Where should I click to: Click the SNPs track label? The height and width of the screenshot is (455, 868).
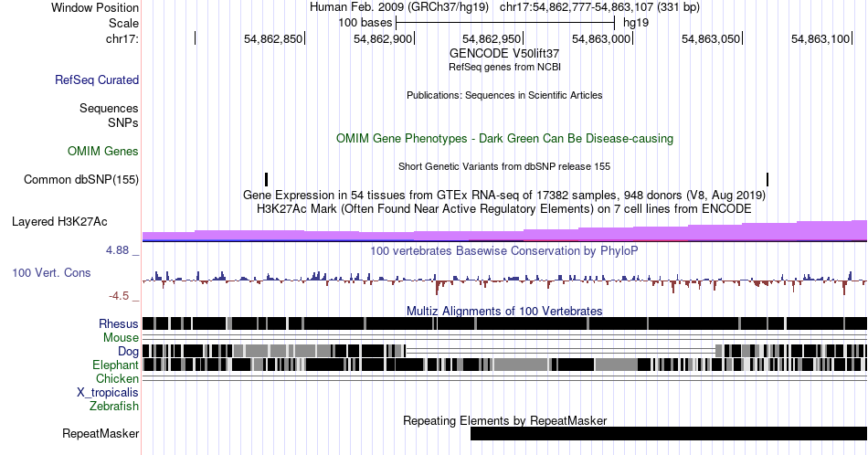(x=123, y=122)
